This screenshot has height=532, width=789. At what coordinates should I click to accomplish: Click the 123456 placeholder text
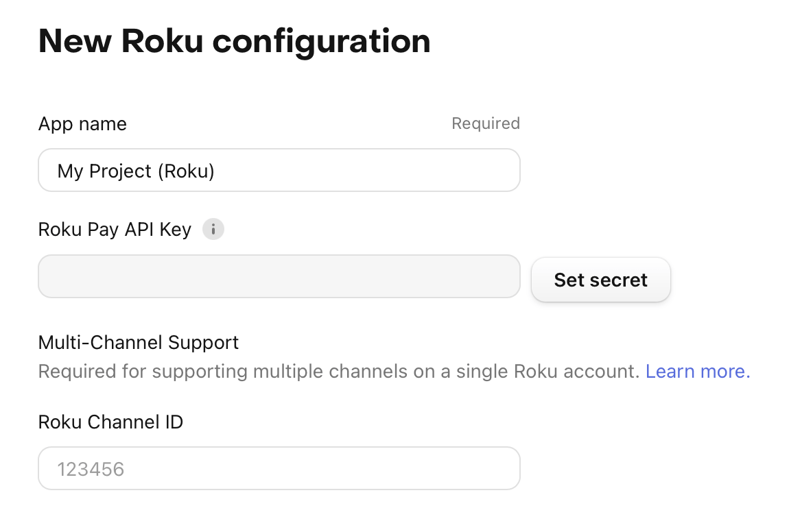(x=91, y=470)
